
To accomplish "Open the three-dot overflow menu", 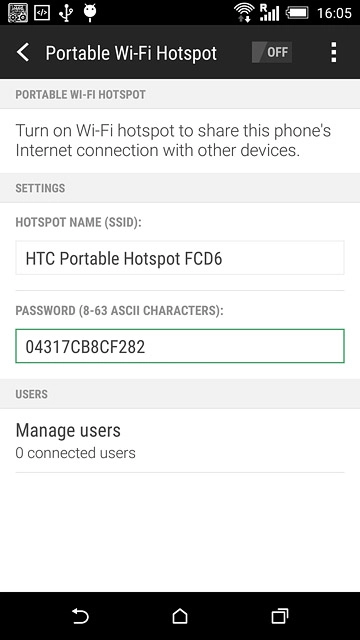I will pos(333,52).
